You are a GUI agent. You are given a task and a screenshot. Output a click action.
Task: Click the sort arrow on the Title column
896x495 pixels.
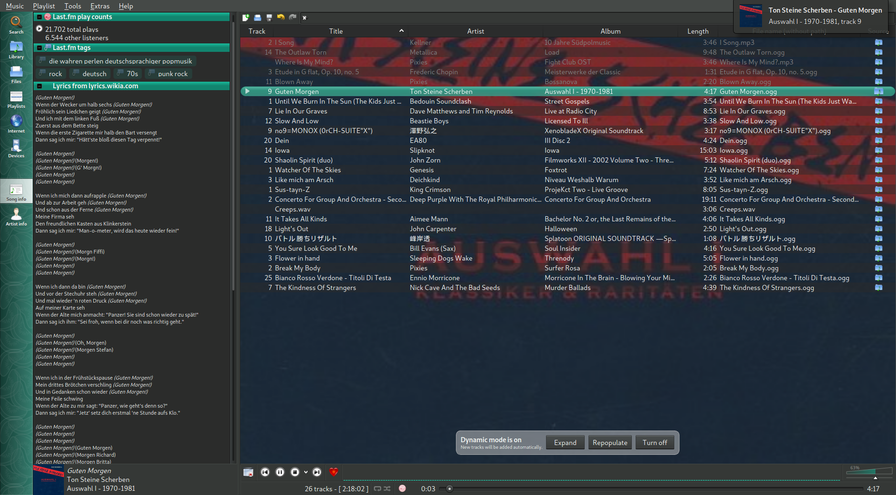pos(401,31)
